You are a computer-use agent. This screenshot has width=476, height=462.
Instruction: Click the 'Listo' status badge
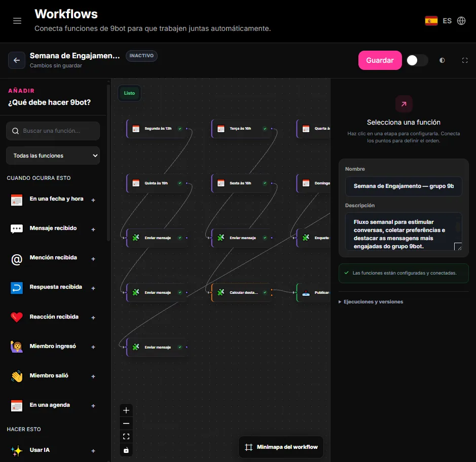click(x=129, y=93)
